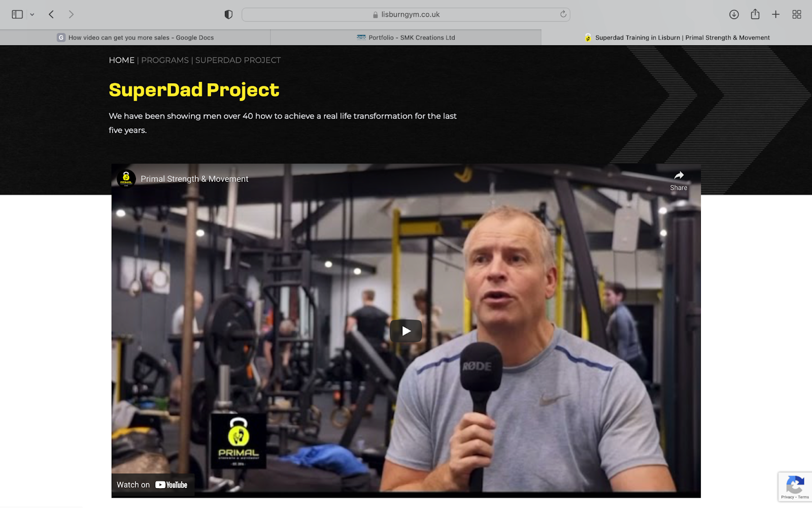Go back with the left arrow
Viewport: 812px width, 508px height.
[x=51, y=14]
